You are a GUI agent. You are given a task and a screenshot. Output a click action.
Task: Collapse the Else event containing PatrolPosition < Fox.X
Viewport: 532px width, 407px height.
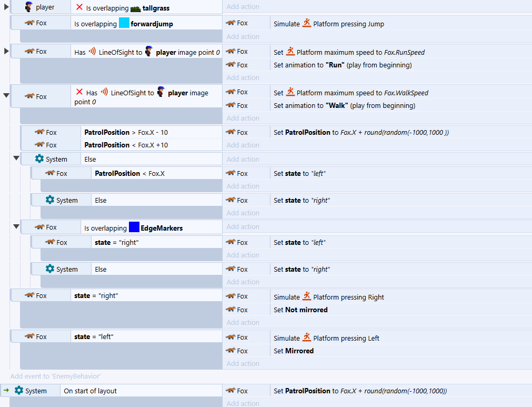pos(16,158)
